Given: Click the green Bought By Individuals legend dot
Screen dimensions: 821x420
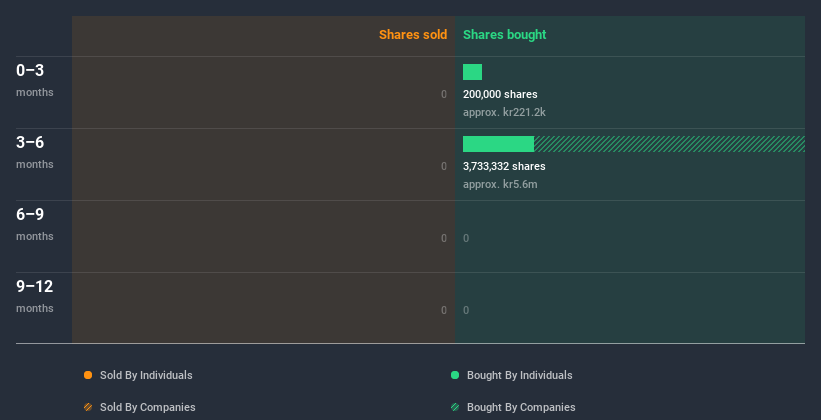Looking at the screenshot, I should (x=455, y=375).
